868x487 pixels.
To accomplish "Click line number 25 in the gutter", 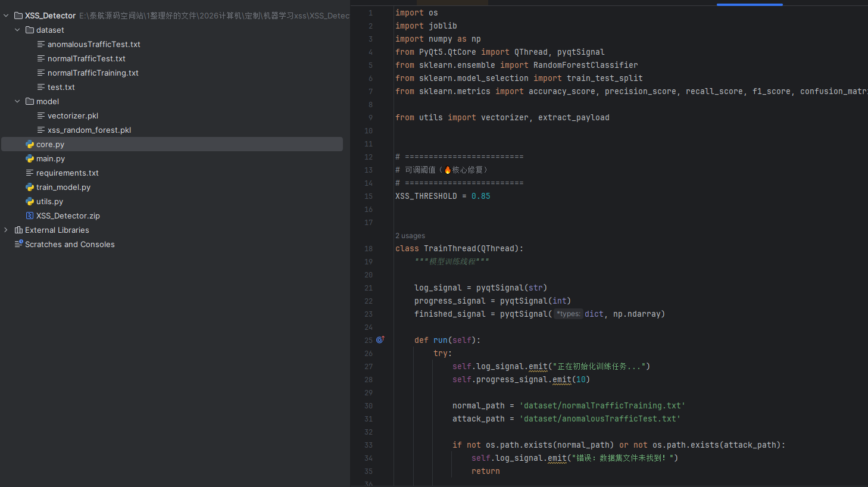I will pos(369,340).
